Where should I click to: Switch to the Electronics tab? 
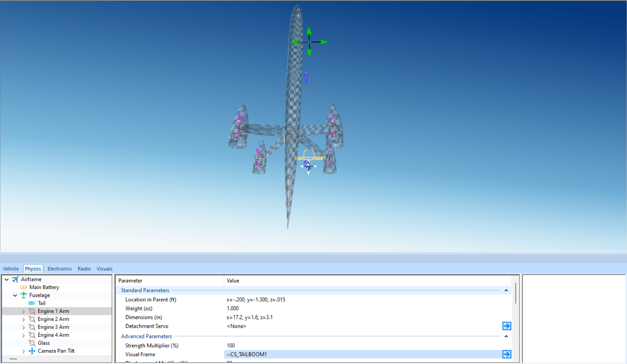pos(59,268)
